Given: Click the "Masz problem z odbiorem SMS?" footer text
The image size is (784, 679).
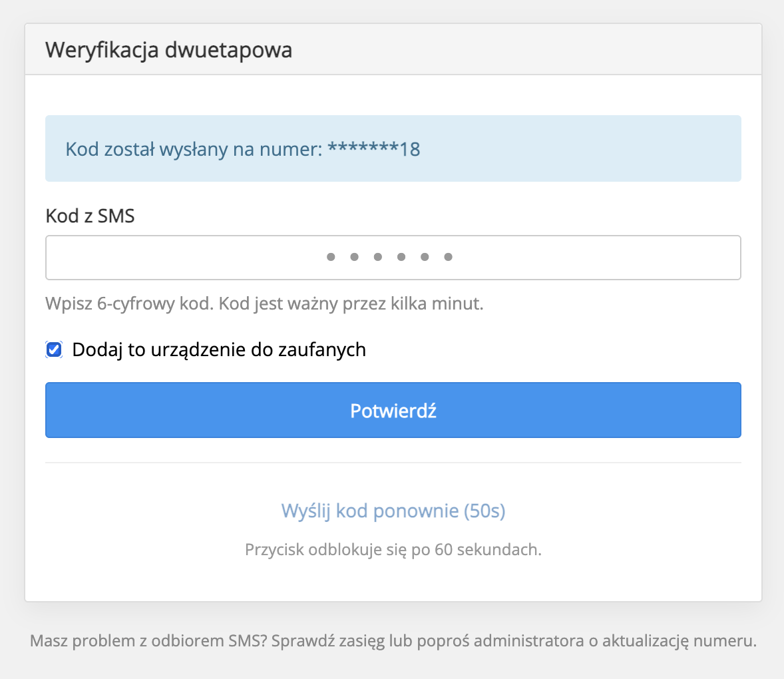Looking at the screenshot, I should [148, 641].
